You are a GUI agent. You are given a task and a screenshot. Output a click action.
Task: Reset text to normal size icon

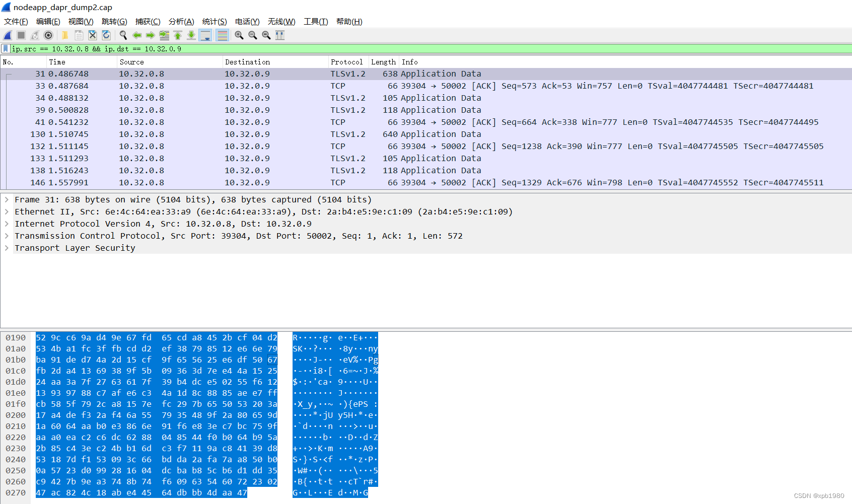(x=266, y=35)
